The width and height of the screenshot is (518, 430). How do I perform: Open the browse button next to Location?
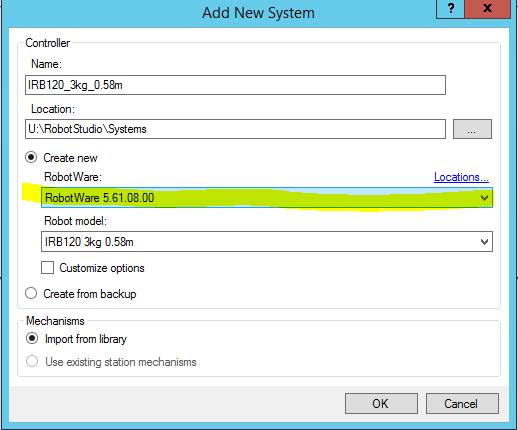pos(472,129)
